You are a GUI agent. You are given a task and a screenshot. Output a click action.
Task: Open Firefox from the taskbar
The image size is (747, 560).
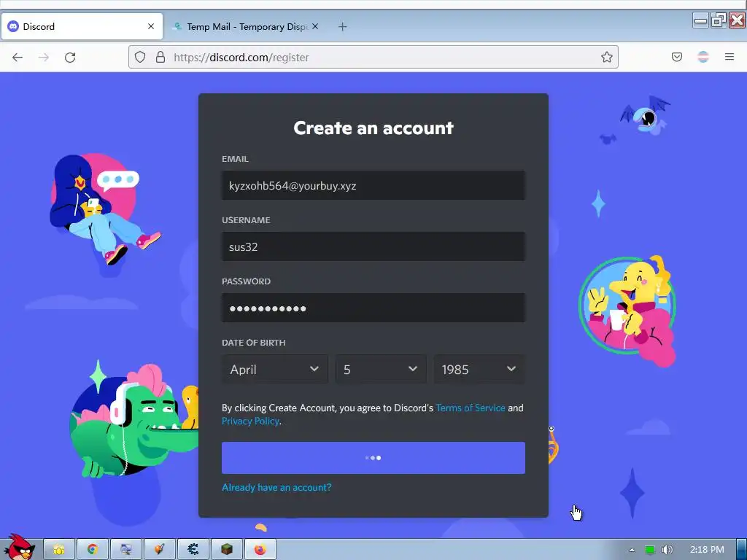[x=260, y=550]
